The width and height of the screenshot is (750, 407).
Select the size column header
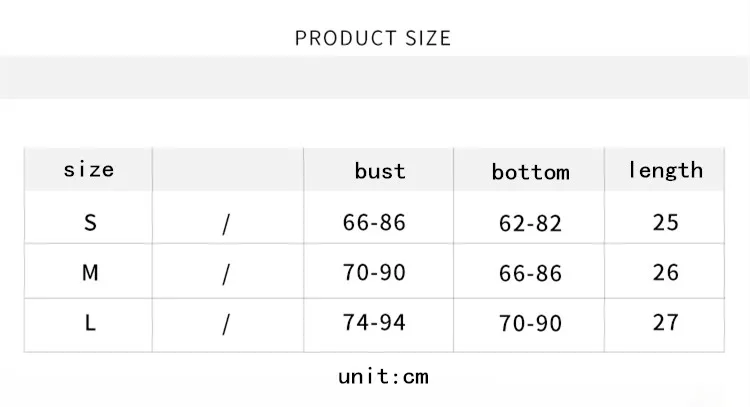89,169
